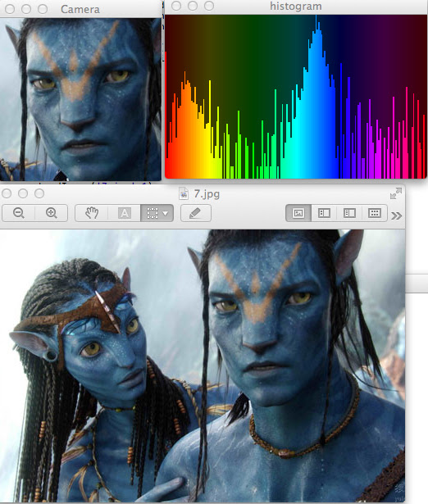428x504 pixels.
Task: Click the 7.jpg window title text
Action: coord(207,194)
